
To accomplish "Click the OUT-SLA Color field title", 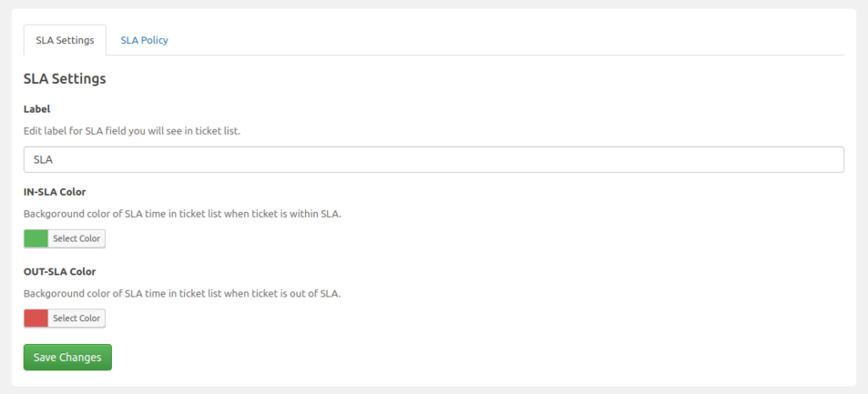I will click(x=59, y=271).
